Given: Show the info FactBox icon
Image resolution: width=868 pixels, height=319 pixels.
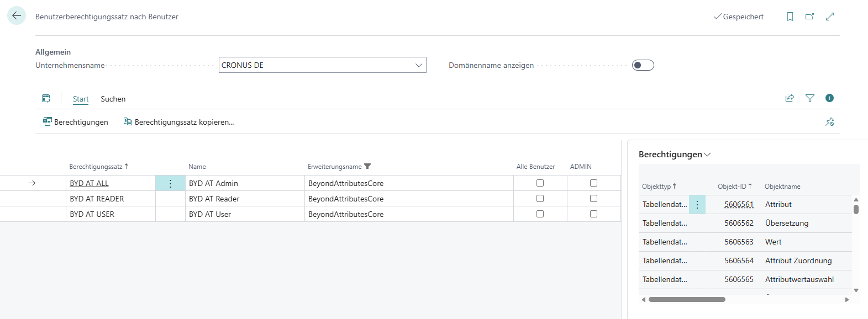Looking at the screenshot, I should coord(829,98).
